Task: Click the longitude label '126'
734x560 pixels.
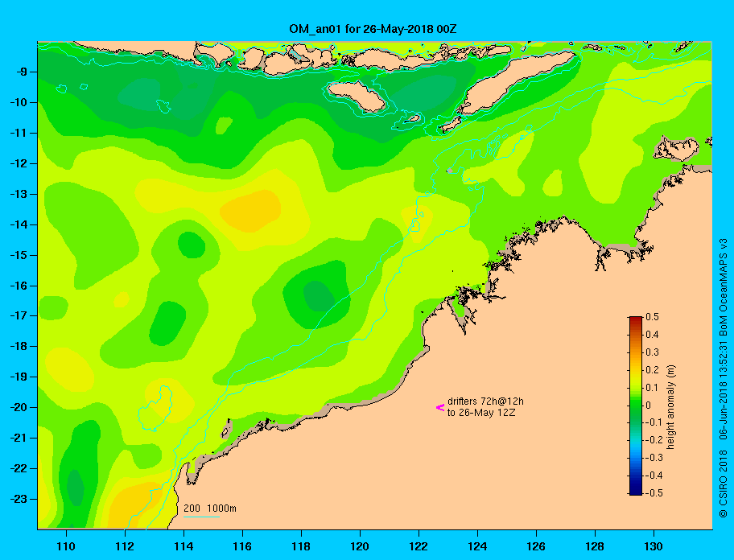Action: [x=536, y=546]
